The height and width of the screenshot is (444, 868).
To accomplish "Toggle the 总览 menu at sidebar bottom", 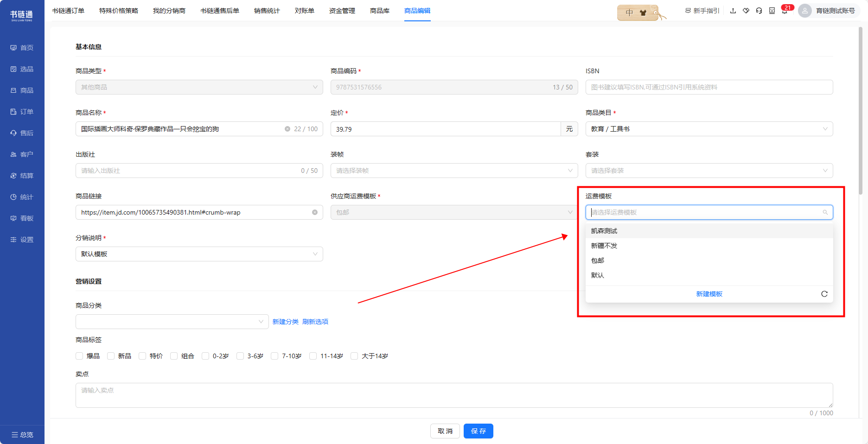I will point(22,435).
